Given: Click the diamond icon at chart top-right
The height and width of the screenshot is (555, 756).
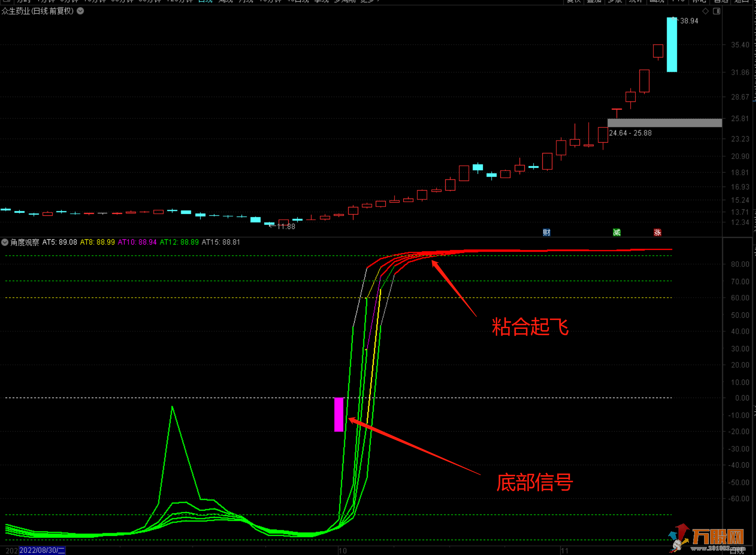Looking at the screenshot, I should click(x=706, y=11).
